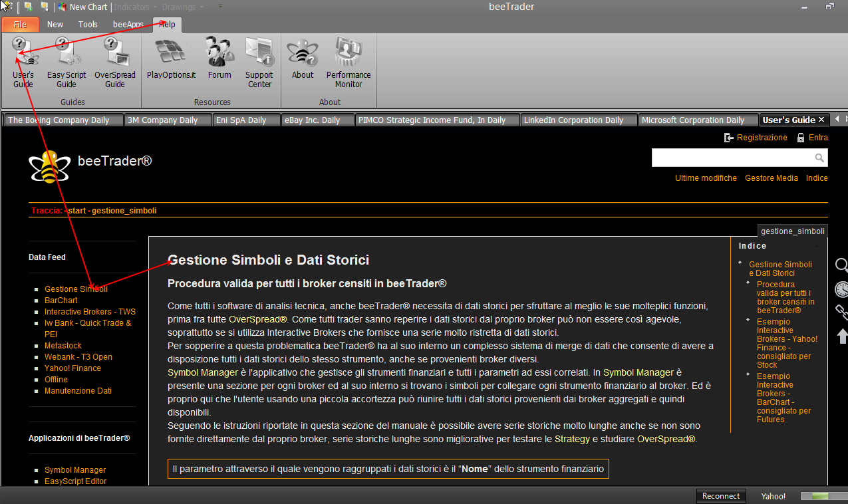Open the Performance Monitor

click(349, 63)
